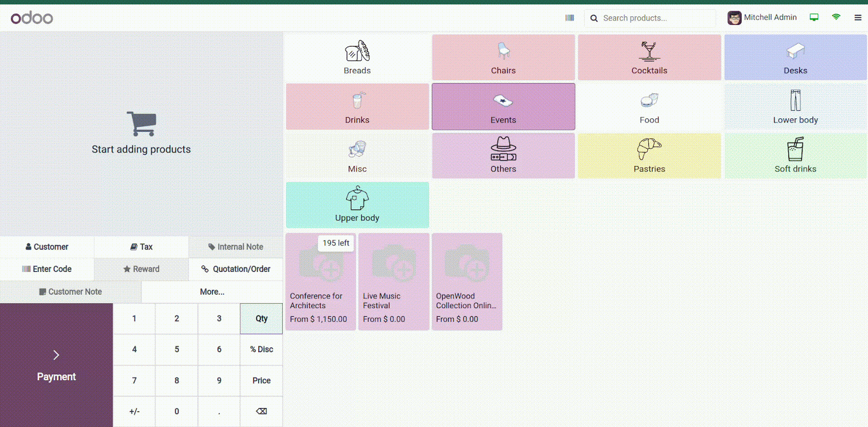Click numpad key 0
The width and height of the screenshot is (868, 427).
tap(177, 411)
